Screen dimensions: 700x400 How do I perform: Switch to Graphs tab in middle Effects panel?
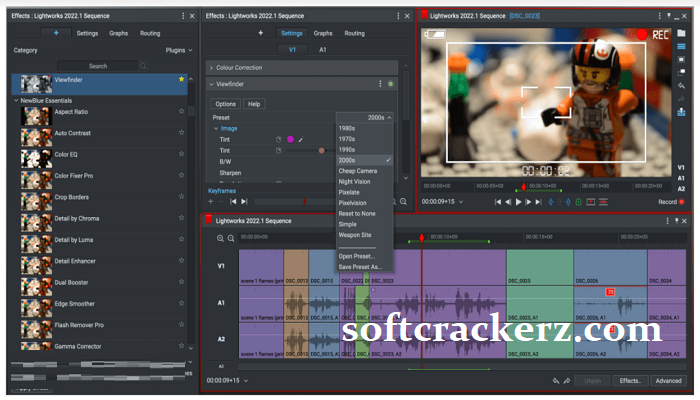pos(323,33)
